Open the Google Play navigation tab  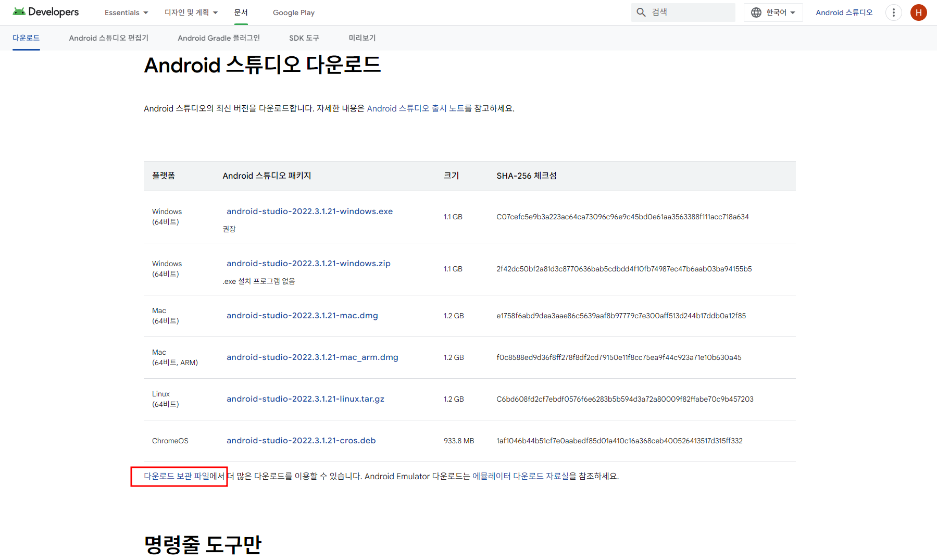[294, 13]
